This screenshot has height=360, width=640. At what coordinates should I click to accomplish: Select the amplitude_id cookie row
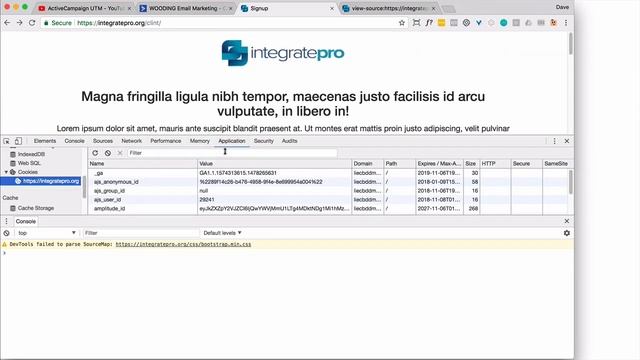328,209
